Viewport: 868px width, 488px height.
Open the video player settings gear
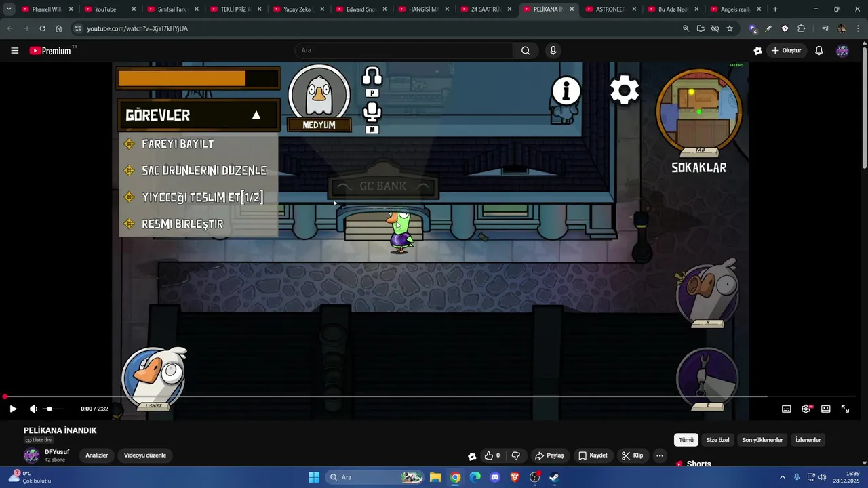point(806,409)
